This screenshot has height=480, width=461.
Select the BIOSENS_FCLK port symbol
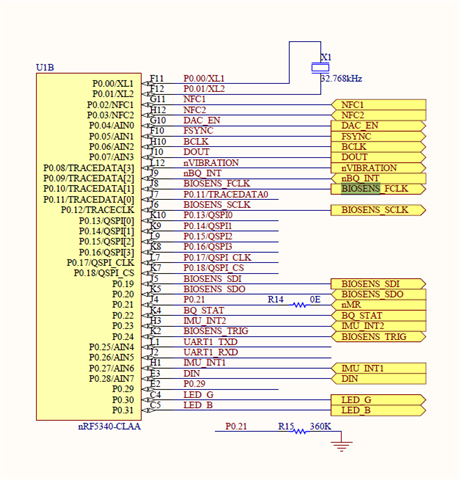tap(378, 189)
